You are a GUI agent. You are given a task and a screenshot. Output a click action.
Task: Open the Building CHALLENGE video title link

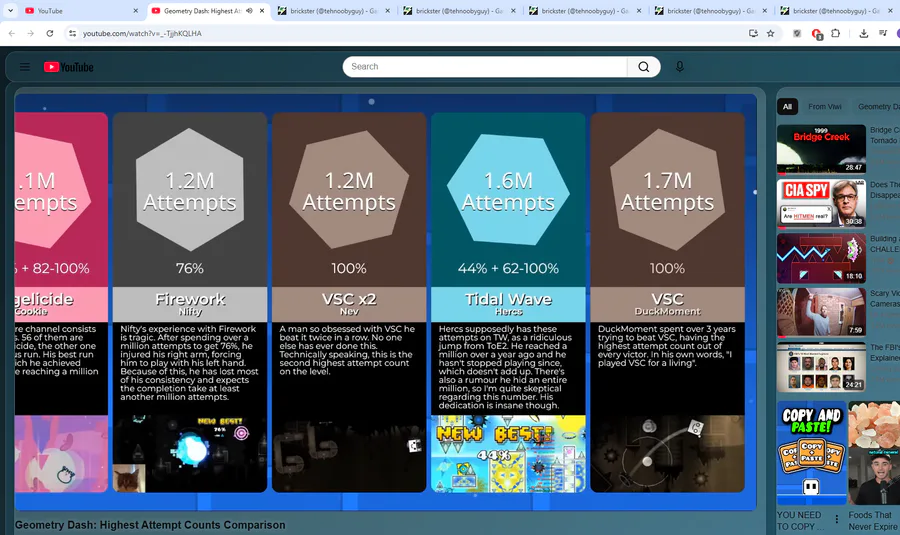(885, 244)
